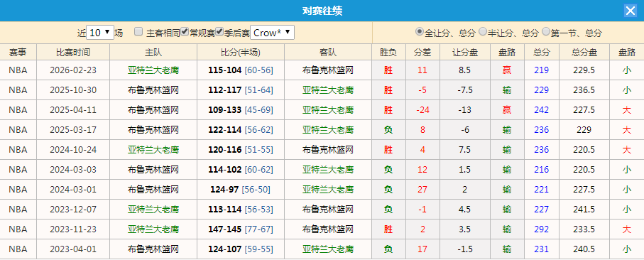This screenshot has height=260, width=644.
Task: Click the score 109-133 [45-69]
Action: coord(241,110)
